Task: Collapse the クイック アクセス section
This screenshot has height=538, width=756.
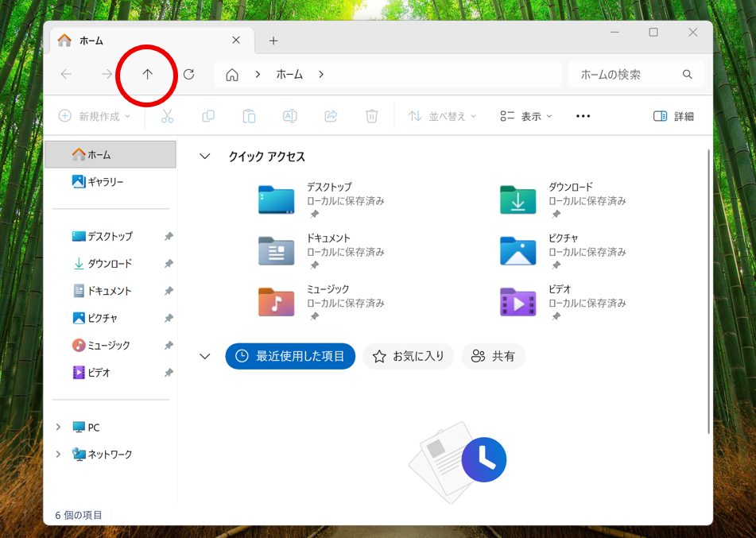Action: pyautogui.click(x=205, y=157)
